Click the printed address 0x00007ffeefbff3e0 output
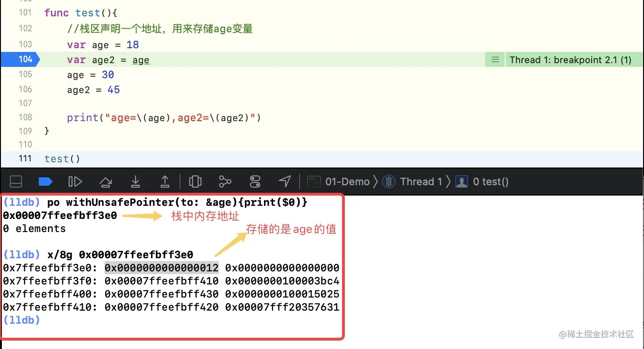644x349 pixels. pos(60,216)
